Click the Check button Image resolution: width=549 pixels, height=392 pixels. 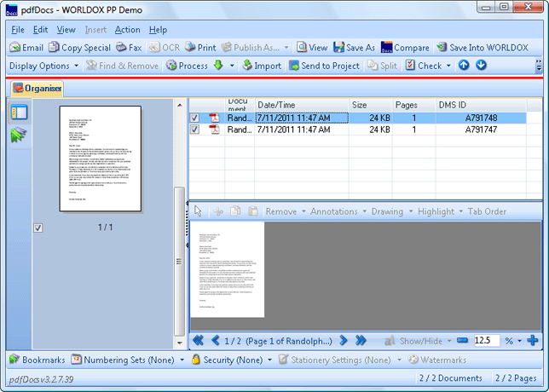coord(424,66)
